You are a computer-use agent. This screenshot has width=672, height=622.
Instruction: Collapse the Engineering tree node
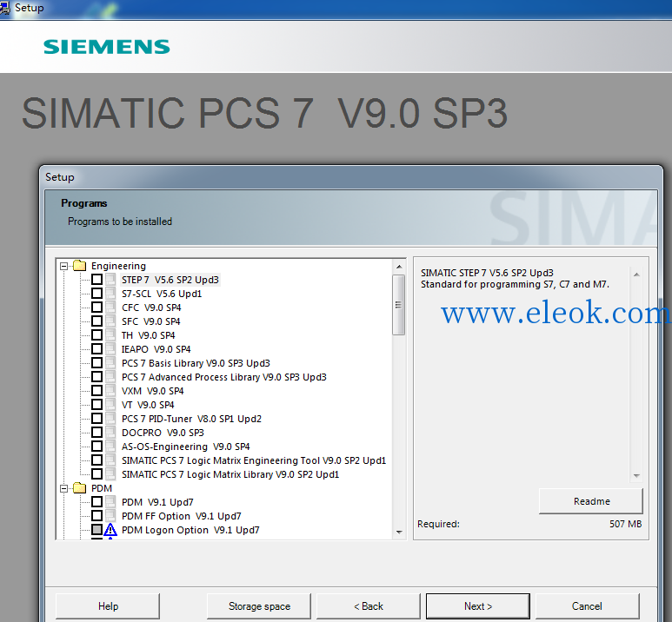[x=63, y=266]
